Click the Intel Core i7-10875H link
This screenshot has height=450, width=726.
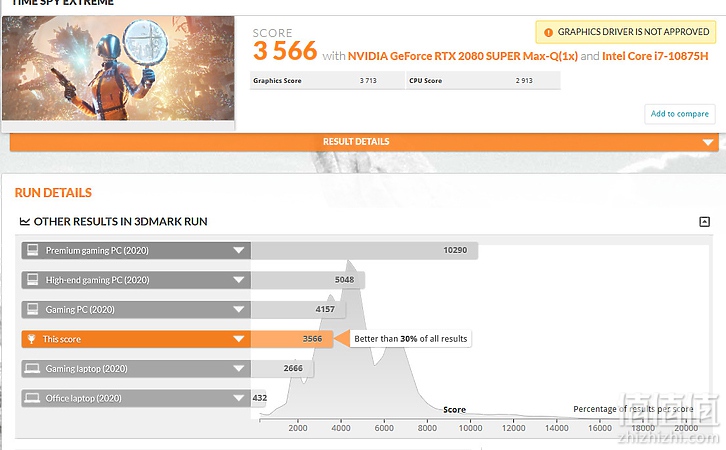(655, 56)
